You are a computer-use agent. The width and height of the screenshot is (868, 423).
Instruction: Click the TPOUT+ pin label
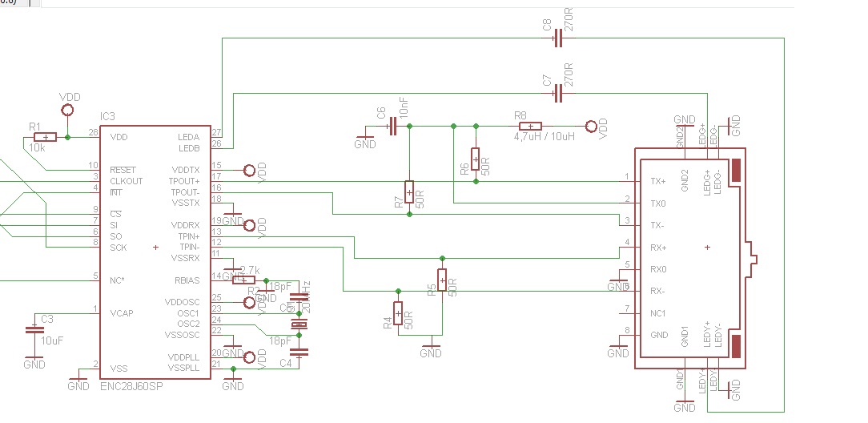[x=184, y=181]
